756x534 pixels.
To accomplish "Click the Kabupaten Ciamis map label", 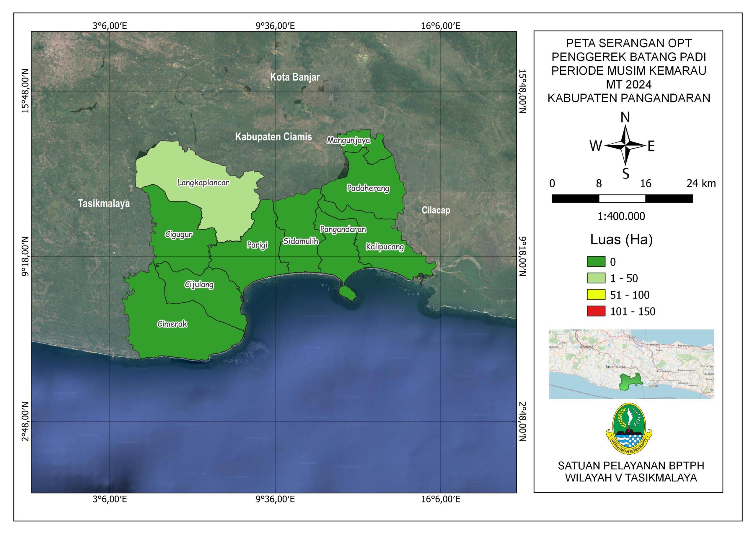I will [273, 137].
